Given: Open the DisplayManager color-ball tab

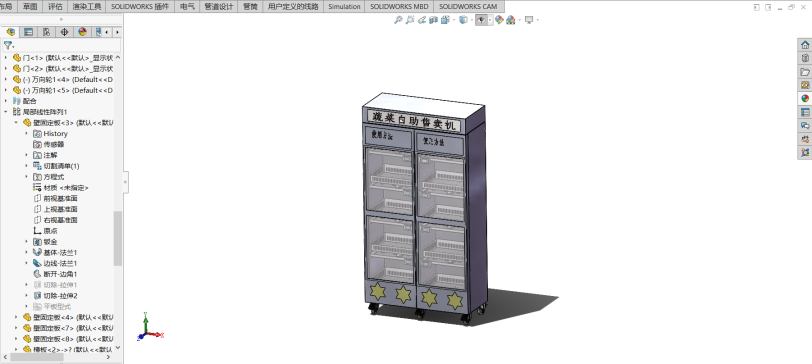Looking at the screenshot, I should 82,32.
